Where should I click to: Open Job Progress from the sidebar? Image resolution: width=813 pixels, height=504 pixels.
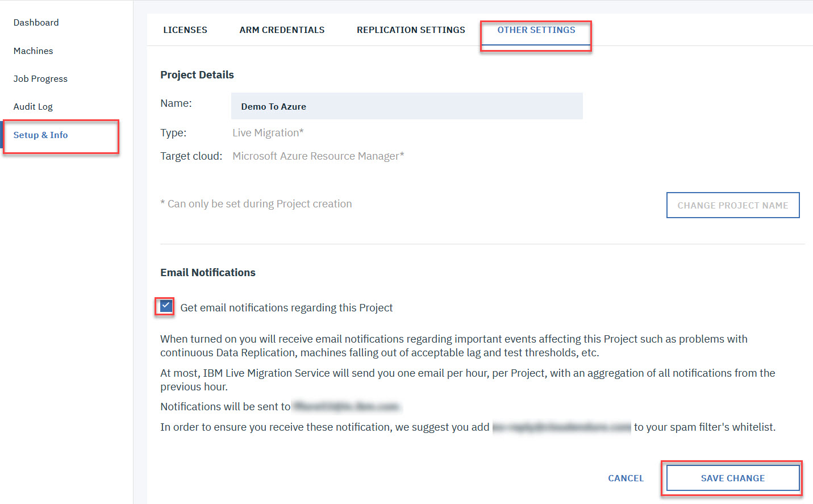(x=40, y=79)
